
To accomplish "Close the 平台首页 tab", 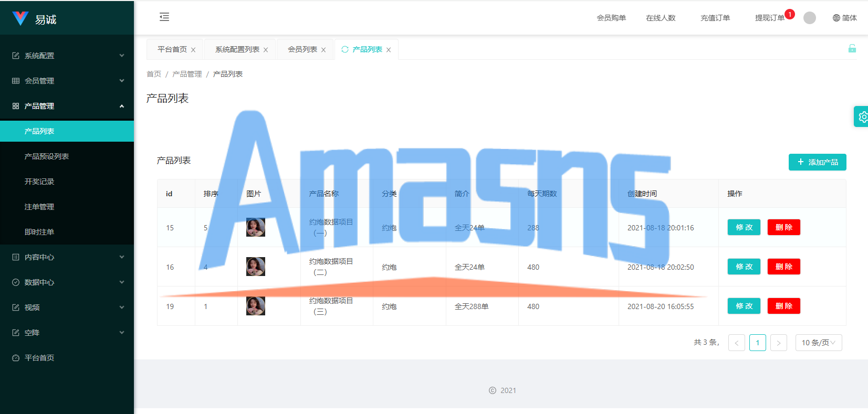I will (x=193, y=50).
